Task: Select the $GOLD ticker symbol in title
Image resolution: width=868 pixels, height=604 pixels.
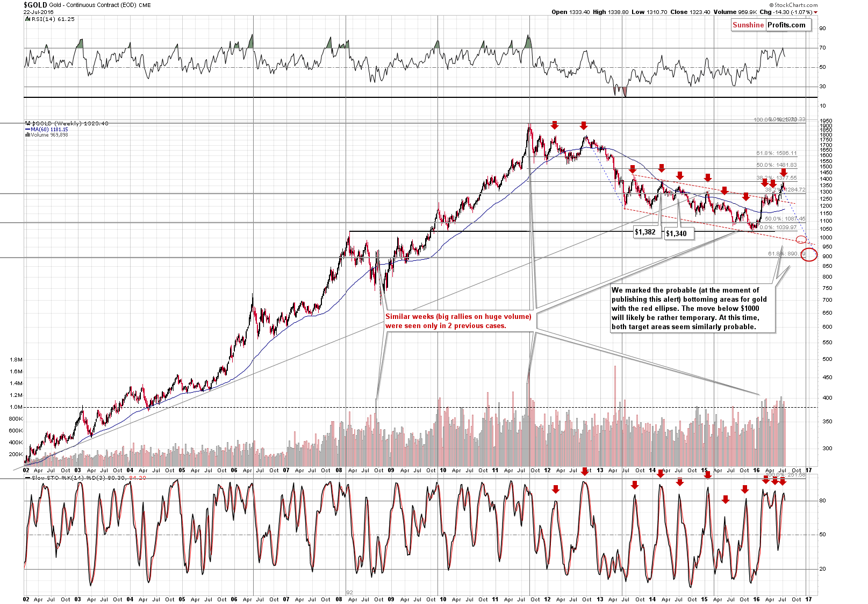Action: point(35,5)
